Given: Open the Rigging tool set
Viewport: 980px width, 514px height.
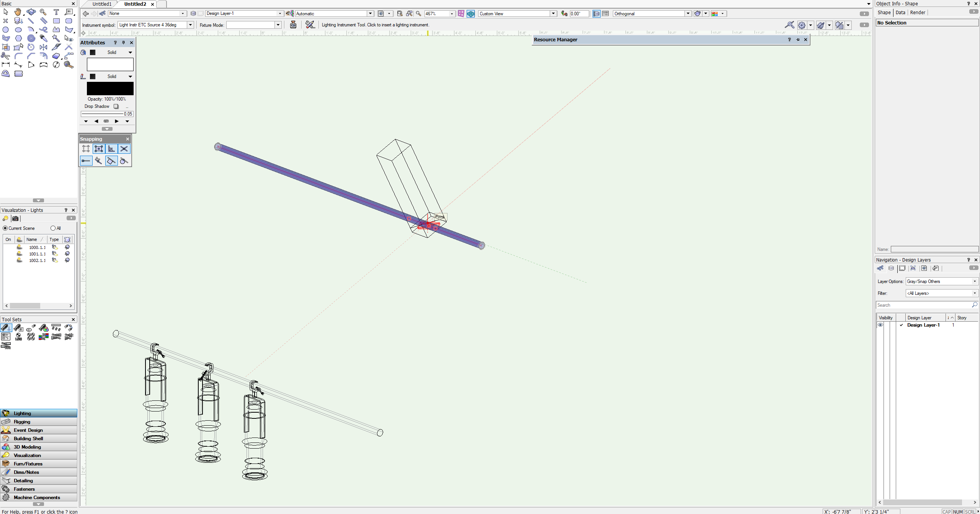Looking at the screenshot, I should click(x=22, y=421).
